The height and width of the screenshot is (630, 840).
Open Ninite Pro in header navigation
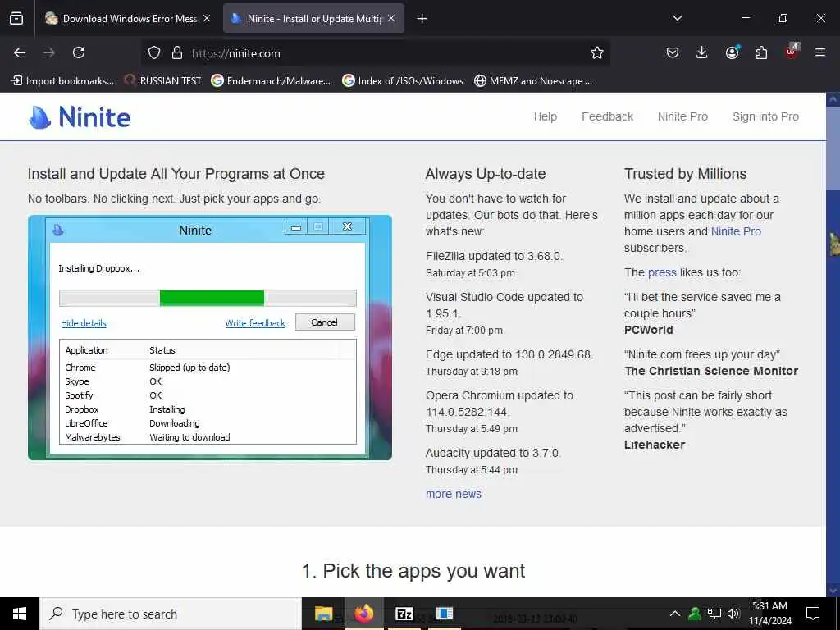click(682, 116)
